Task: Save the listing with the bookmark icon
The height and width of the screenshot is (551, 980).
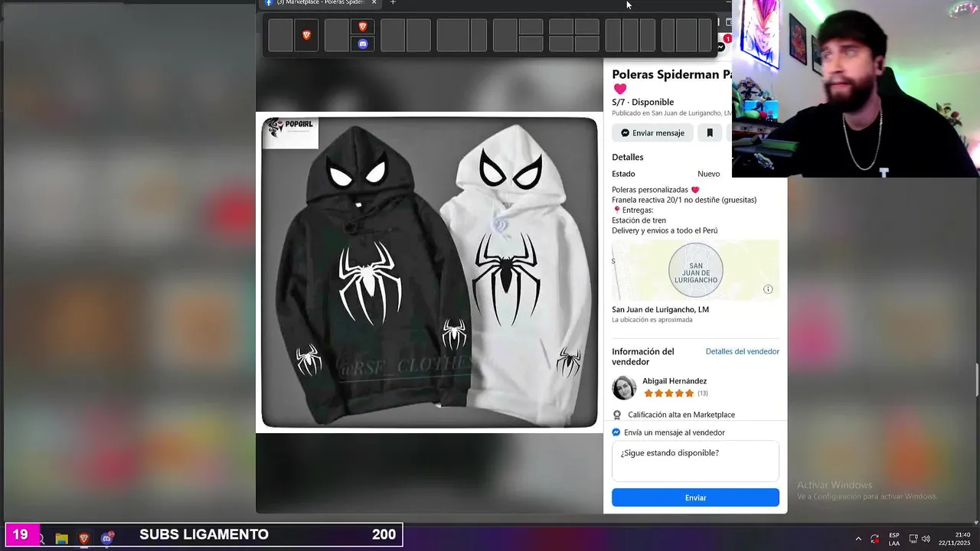Action: pos(710,133)
